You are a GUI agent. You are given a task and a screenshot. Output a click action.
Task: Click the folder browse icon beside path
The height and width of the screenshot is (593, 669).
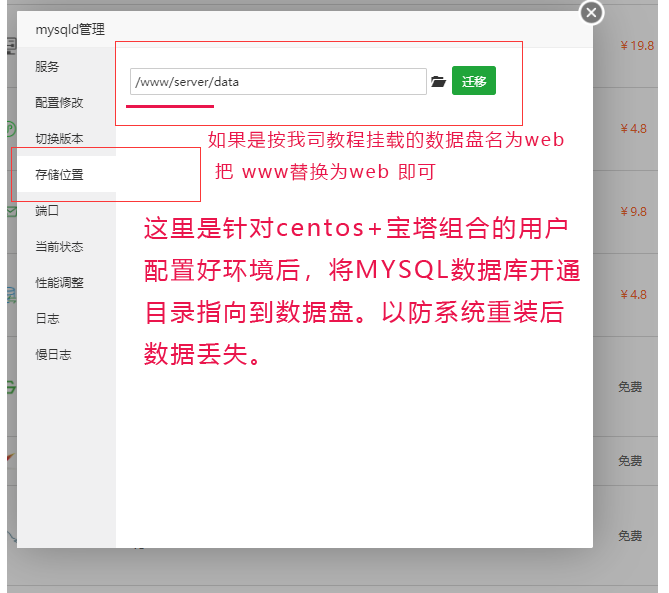point(438,82)
